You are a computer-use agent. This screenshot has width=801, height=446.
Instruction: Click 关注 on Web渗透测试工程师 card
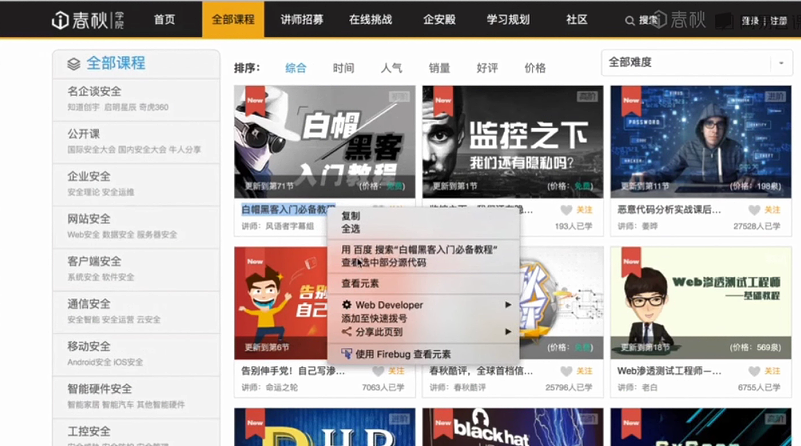click(x=772, y=371)
